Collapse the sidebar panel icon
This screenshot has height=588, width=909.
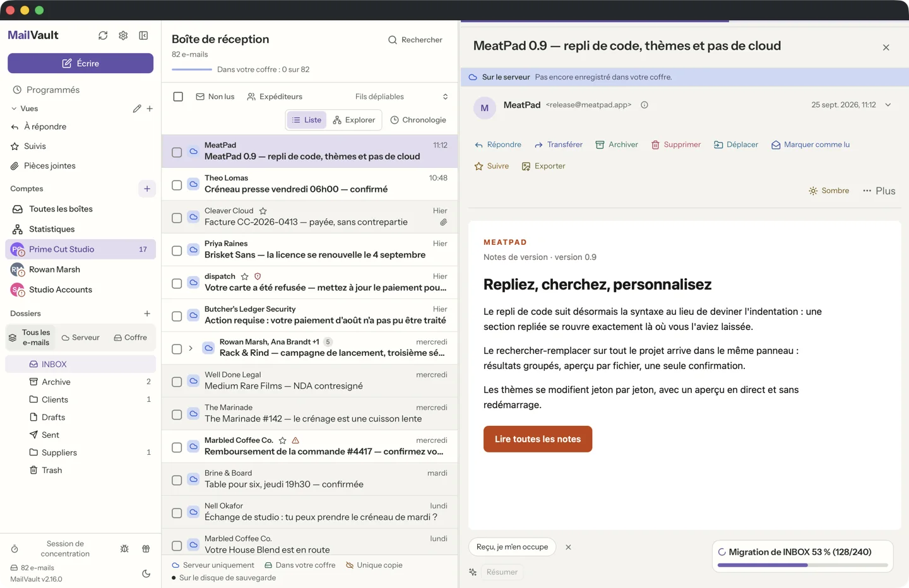coord(143,35)
